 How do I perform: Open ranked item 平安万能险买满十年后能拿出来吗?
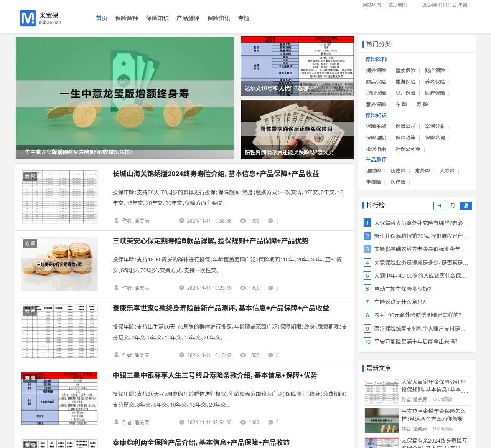(416, 341)
